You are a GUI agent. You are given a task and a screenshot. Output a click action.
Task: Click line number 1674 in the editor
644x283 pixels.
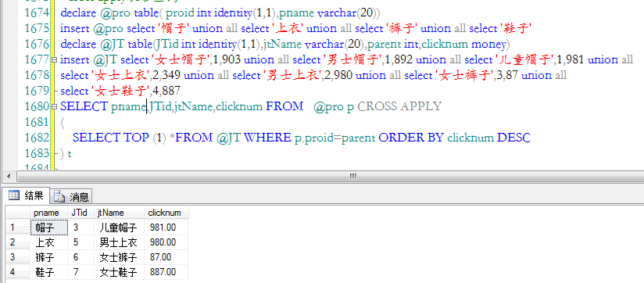[37, 13]
